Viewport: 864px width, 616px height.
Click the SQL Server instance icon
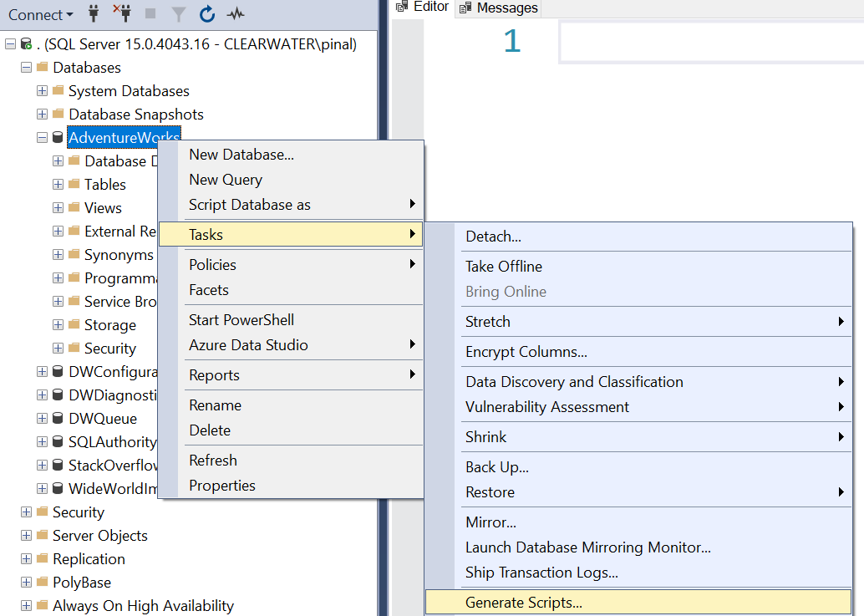pyautogui.click(x=26, y=44)
